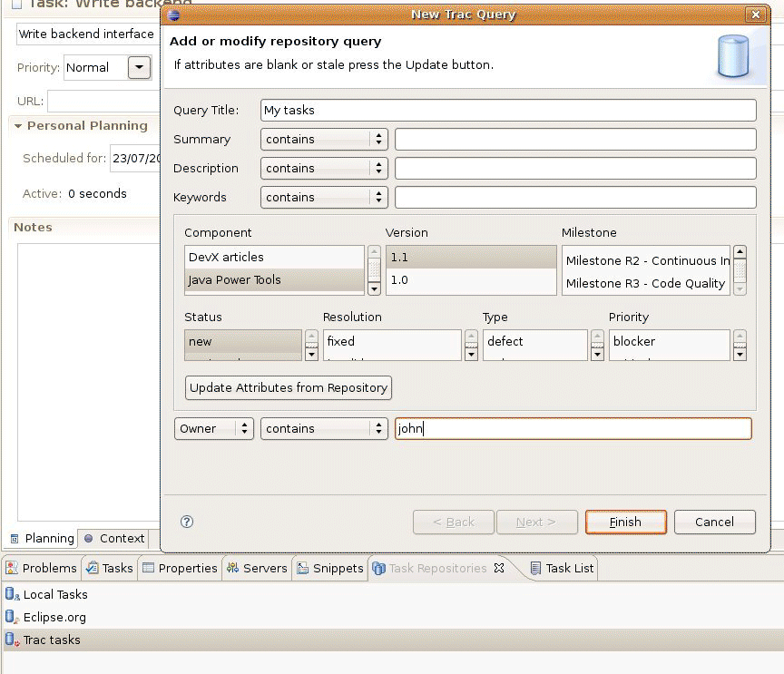Click the Task Repositories view icon
Screen dimensions: 784x674
378,569
